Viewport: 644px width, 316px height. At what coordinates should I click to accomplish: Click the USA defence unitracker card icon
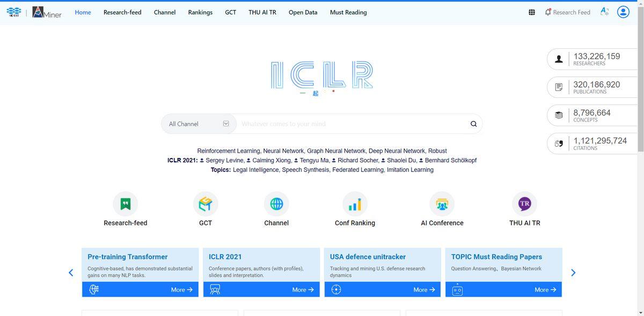(x=336, y=289)
